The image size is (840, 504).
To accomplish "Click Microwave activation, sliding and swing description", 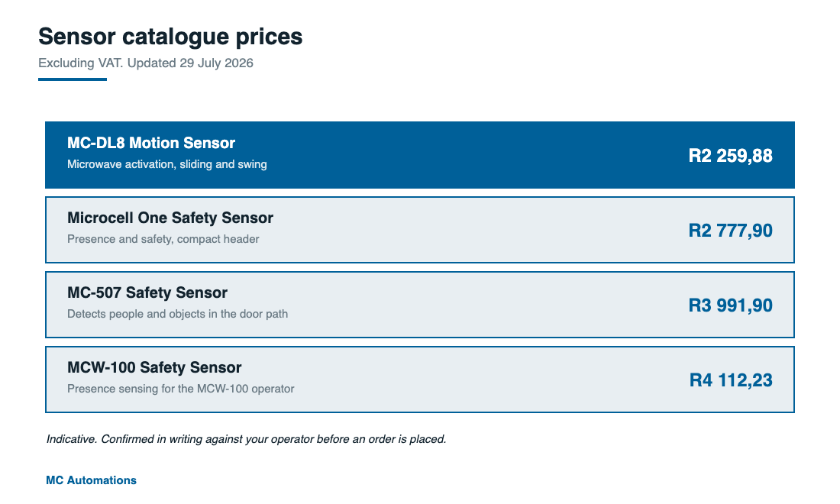I will [167, 164].
